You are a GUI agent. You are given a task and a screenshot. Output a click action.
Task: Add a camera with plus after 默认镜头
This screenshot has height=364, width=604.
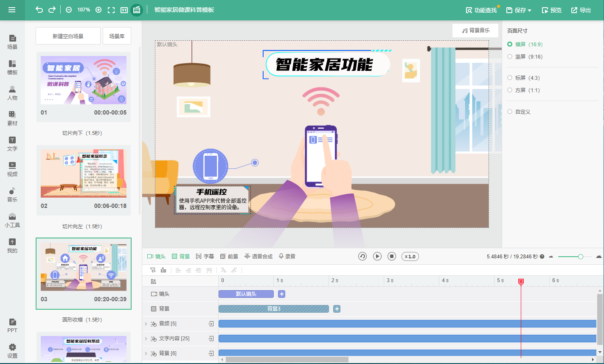click(281, 294)
